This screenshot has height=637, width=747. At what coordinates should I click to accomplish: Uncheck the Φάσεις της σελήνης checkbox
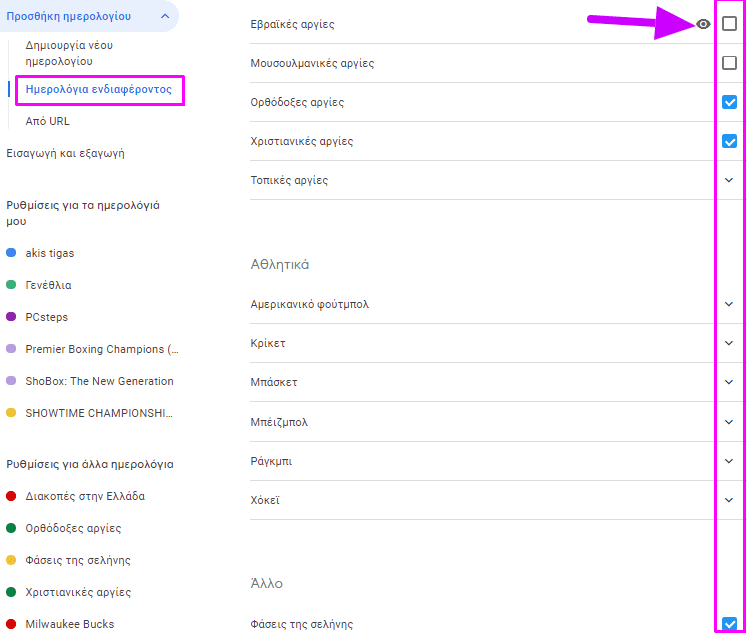(x=729, y=624)
